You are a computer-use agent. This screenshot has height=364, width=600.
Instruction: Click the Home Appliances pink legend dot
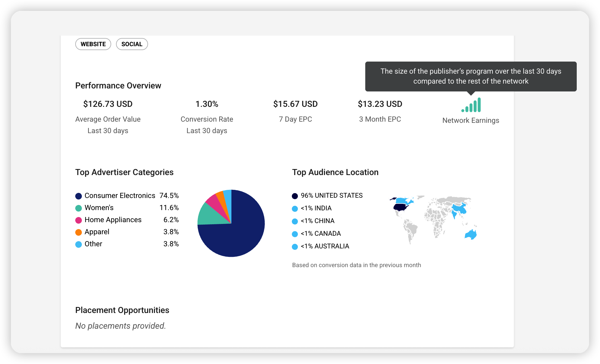pos(79,220)
